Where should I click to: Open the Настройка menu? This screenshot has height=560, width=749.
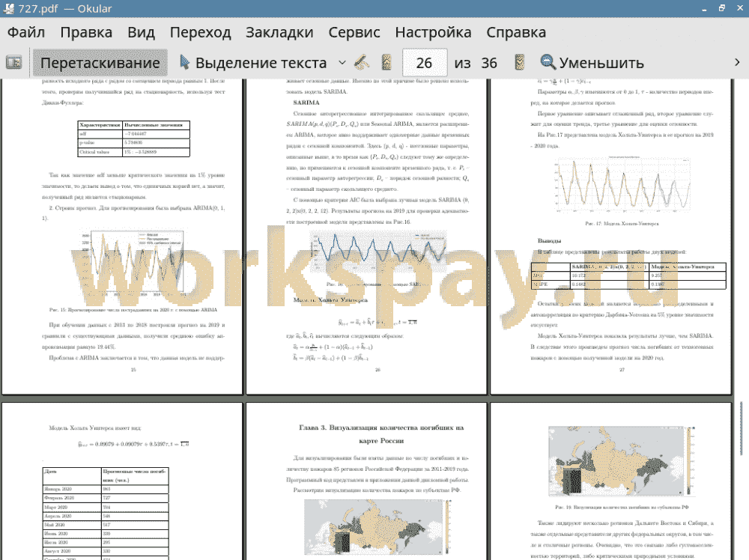tap(433, 32)
